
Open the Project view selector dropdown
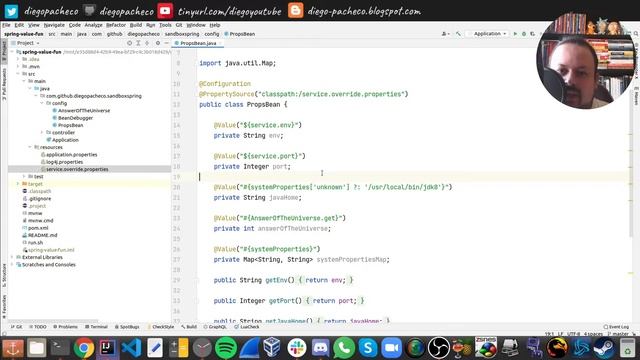28,43
